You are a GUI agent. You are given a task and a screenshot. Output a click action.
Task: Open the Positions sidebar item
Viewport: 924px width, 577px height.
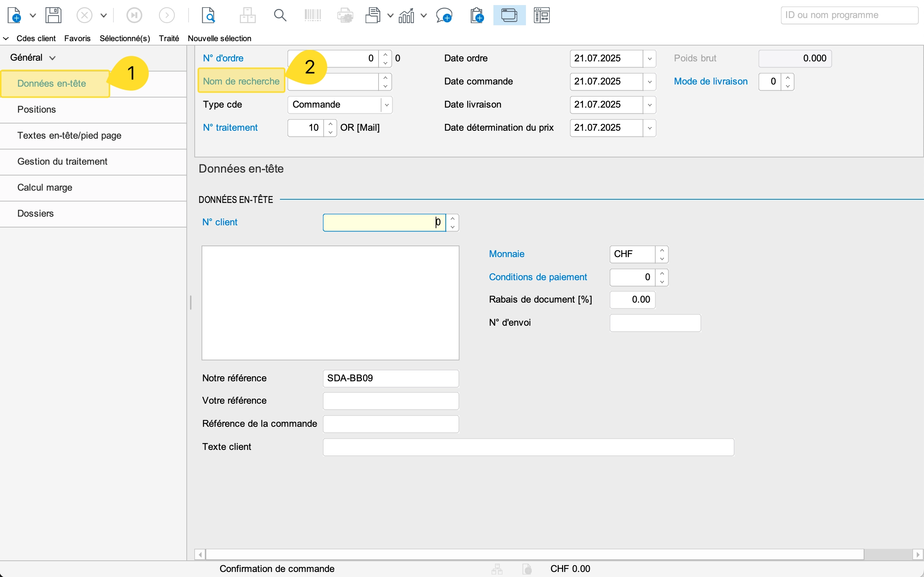pos(36,109)
